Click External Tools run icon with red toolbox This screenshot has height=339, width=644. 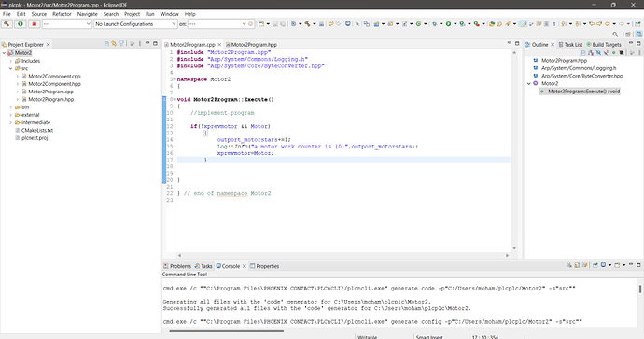click(x=476, y=24)
